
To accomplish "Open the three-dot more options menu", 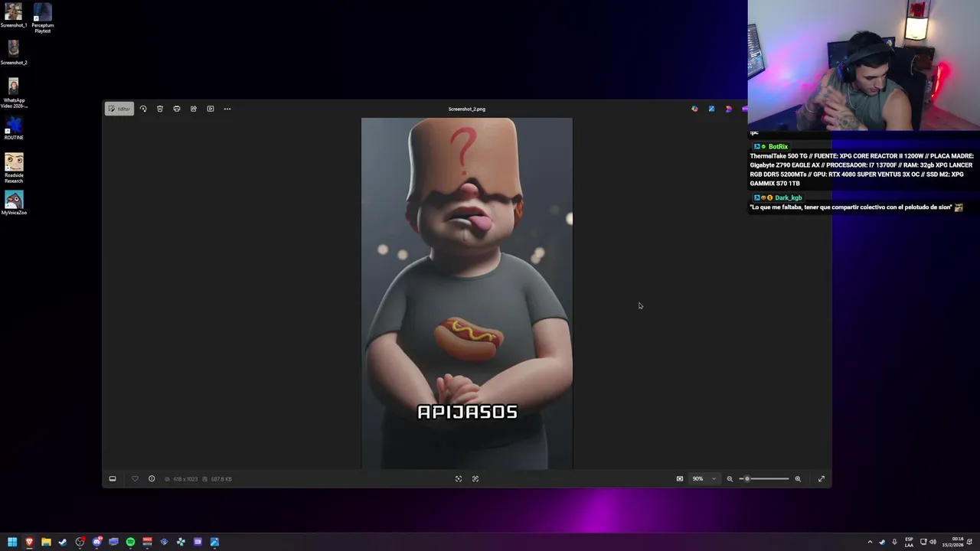I will pyautogui.click(x=227, y=109).
